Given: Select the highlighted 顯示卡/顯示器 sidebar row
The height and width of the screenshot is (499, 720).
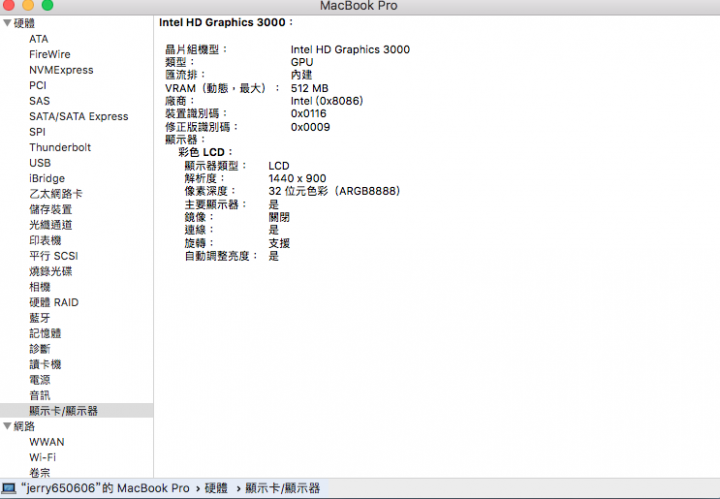Looking at the screenshot, I should tap(77, 411).
